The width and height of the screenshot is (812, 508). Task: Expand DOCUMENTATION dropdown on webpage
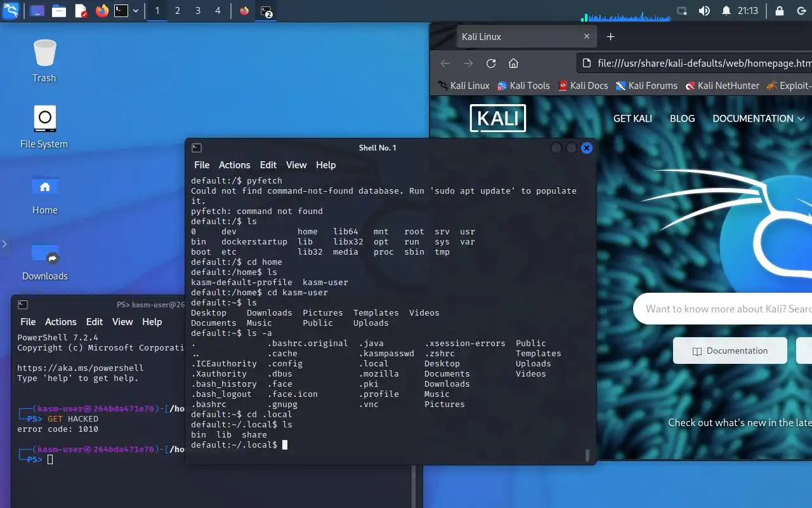pos(759,119)
